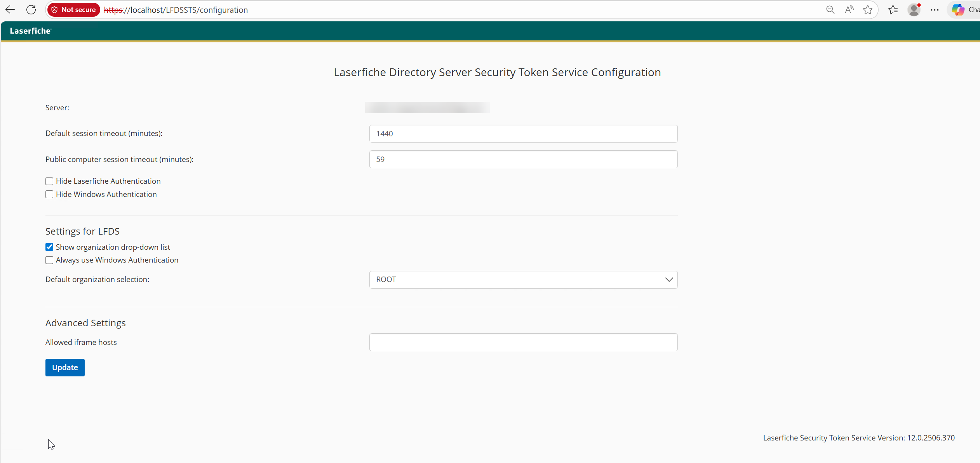Uncheck Show organization drop-down list
The height and width of the screenshot is (463, 980).
coord(49,247)
